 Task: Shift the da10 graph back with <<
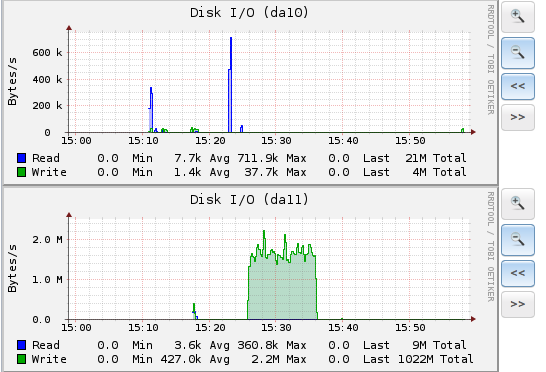click(x=518, y=86)
